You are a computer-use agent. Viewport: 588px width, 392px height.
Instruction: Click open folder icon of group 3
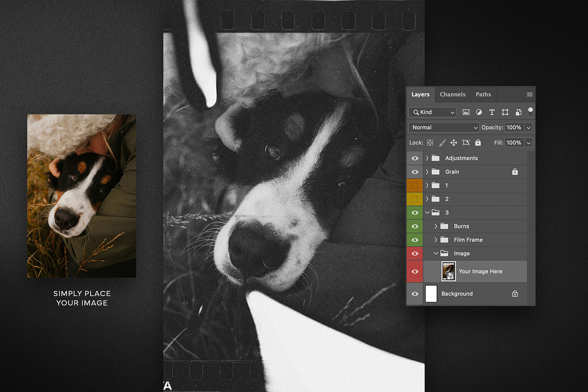[x=436, y=213]
